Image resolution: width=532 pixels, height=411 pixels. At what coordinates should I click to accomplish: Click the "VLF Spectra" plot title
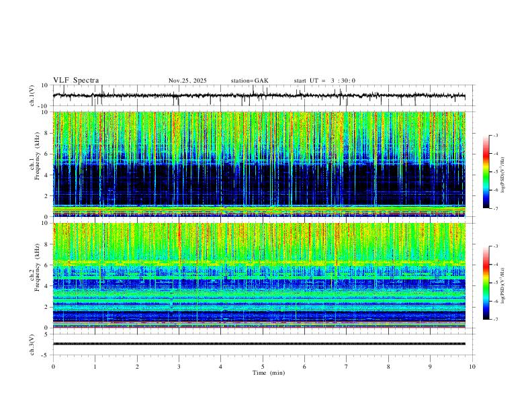(x=76, y=81)
